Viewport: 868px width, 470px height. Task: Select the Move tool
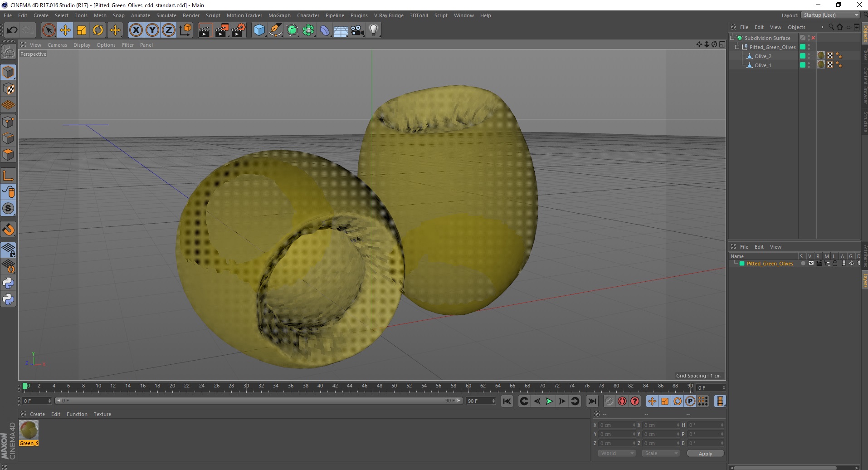(65, 30)
